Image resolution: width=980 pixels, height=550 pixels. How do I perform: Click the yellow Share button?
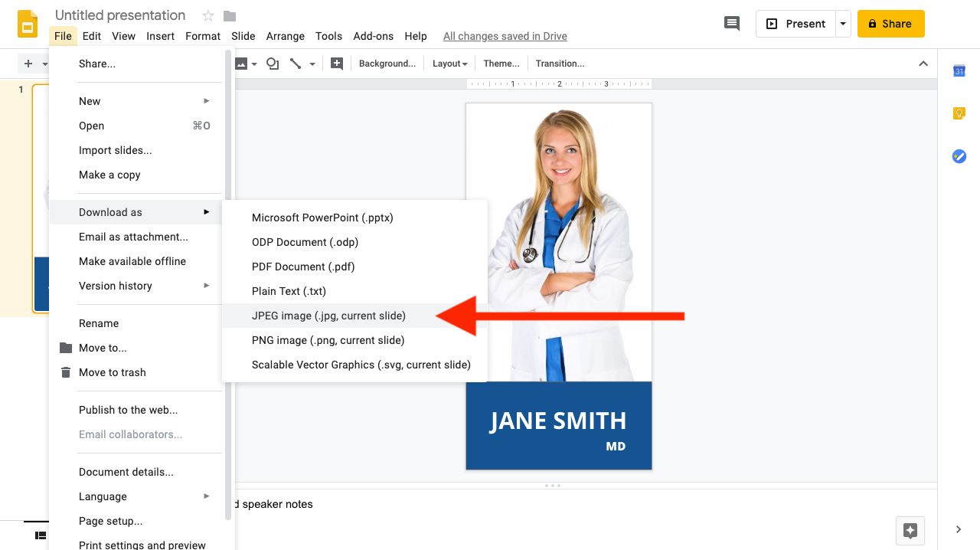click(890, 24)
